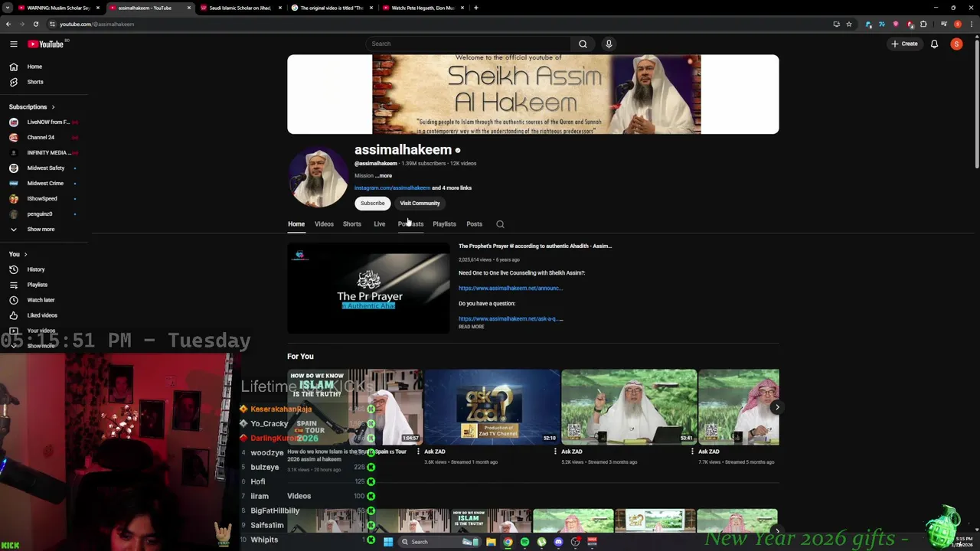Reload the page in browser toolbar
This screenshot has height=551, width=980.
point(35,24)
